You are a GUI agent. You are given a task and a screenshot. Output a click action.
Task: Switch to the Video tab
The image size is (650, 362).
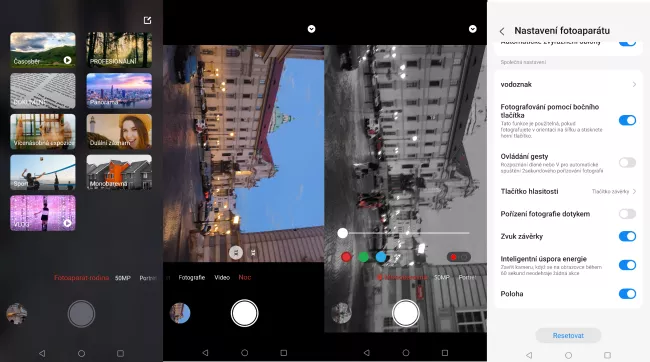(x=222, y=277)
